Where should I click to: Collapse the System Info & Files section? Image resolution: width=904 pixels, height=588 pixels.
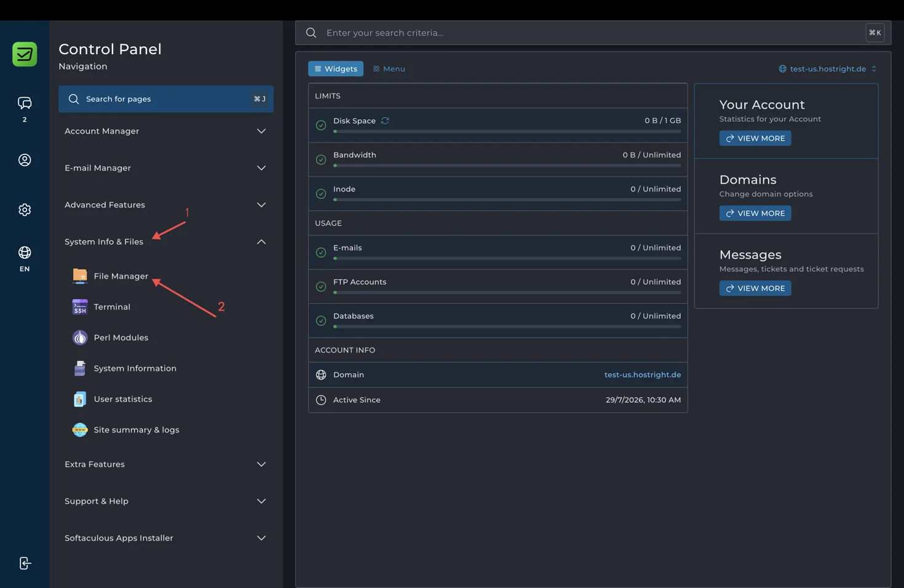pyautogui.click(x=165, y=242)
